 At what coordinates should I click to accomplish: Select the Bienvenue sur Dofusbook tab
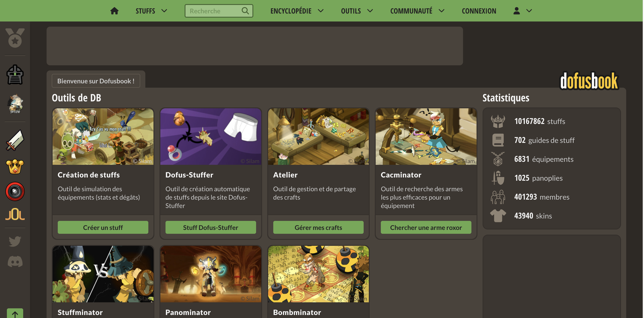96,81
